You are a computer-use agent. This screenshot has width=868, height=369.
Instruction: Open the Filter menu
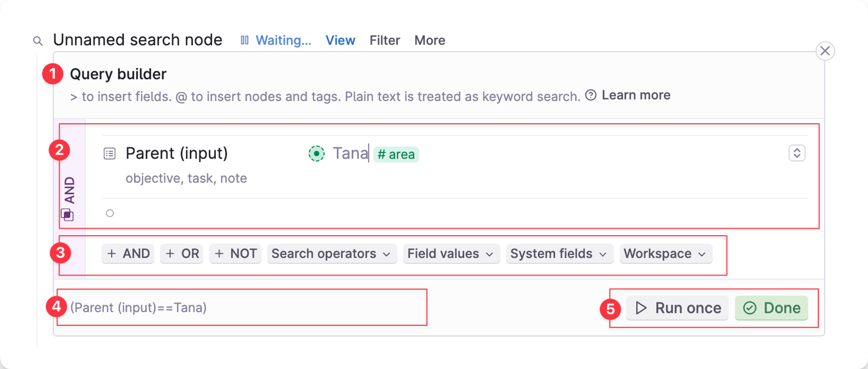pos(385,40)
